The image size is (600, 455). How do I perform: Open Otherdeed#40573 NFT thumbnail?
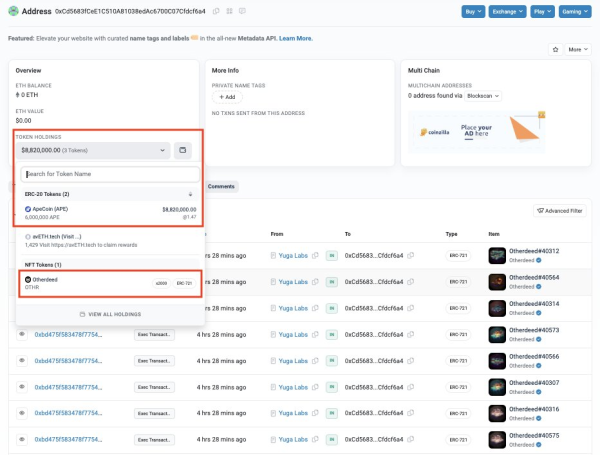(x=497, y=334)
